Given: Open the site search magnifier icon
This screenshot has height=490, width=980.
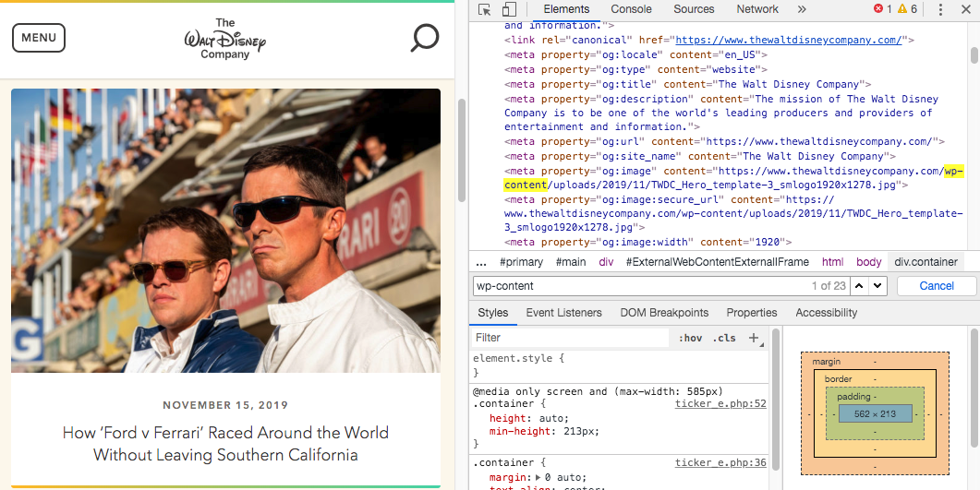Looking at the screenshot, I should pyautogui.click(x=424, y=38).
